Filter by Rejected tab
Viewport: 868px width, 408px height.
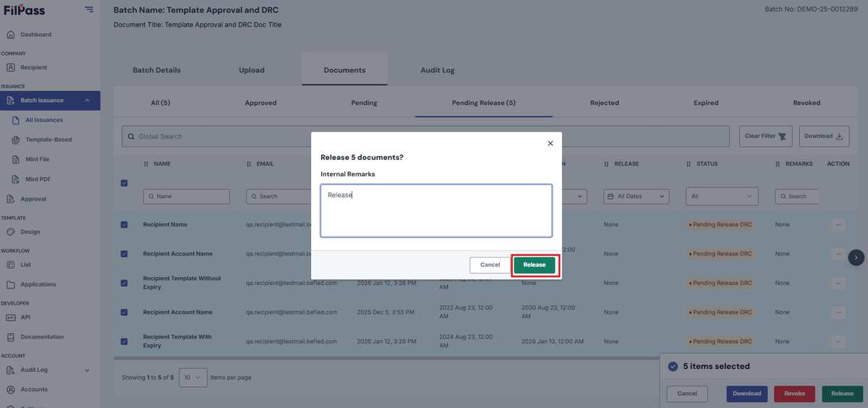pyautogui.click(x=604, y=103)
